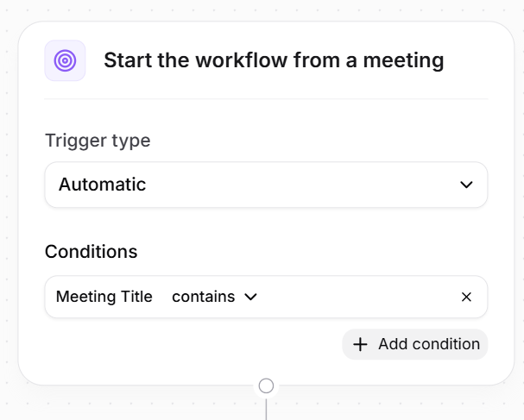
Task: Click the plus icon beside Add condition
Action: click(x=360, y=344)
